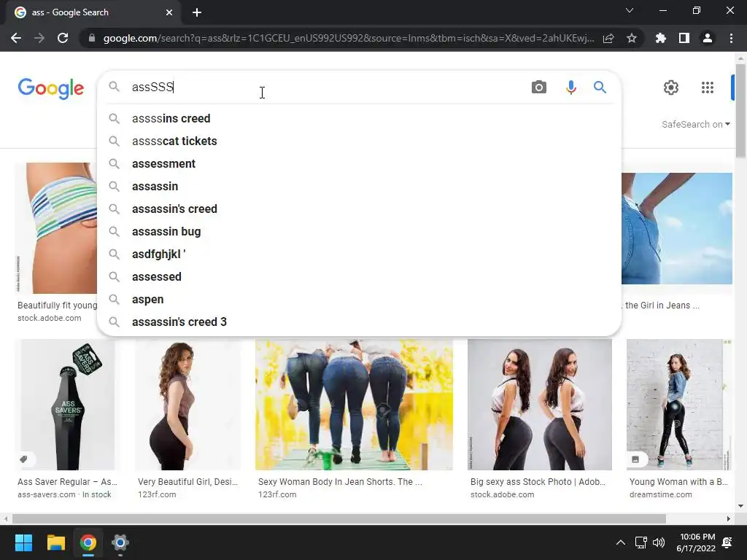Open Settings app from the taskbar

pos(120,542)
